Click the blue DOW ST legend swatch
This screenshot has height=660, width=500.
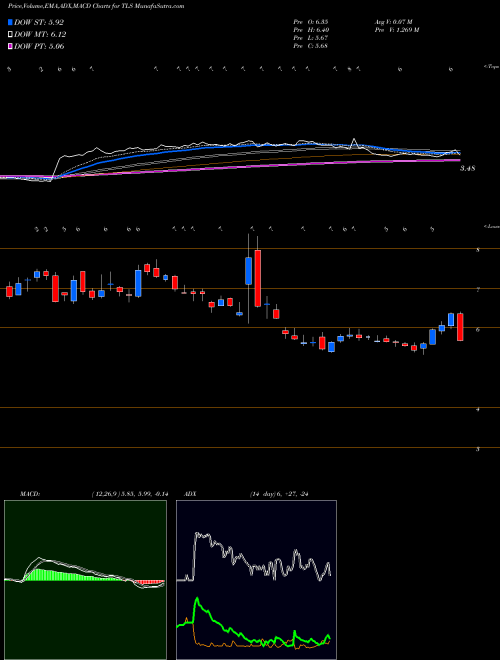tap(10, 22)
